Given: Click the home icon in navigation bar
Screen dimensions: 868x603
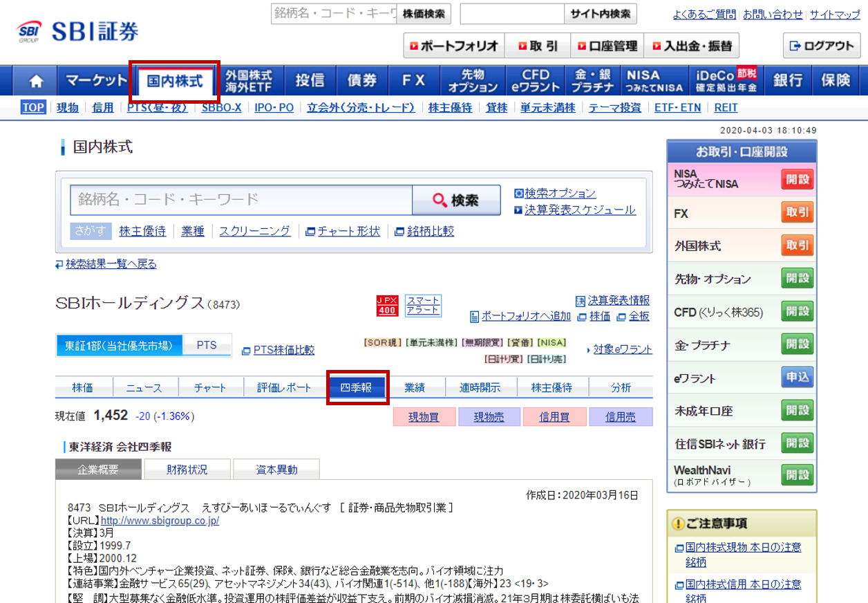Looking at the screenshot, I should tap(36, 81).
